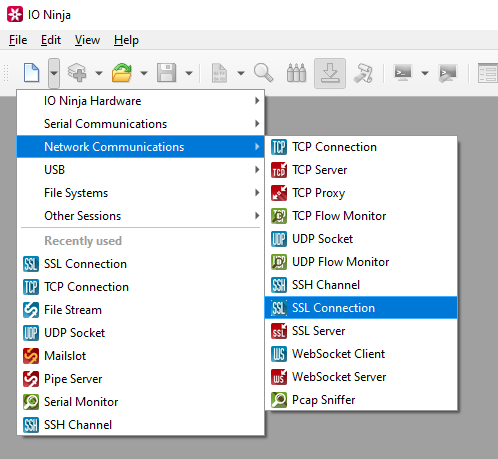Open the Edit menu
Viewport: 498px width, 459px height.
coord(51,40)
